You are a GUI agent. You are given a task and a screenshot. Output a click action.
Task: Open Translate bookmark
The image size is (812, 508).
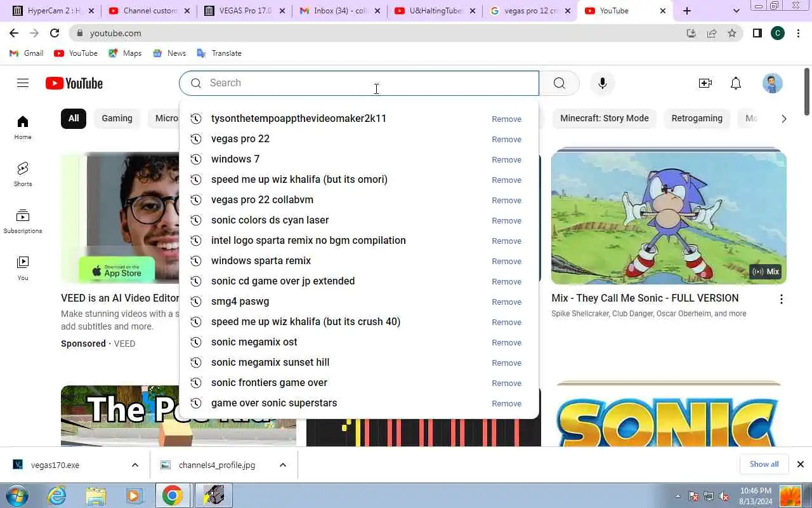click(x=219, y=53)
